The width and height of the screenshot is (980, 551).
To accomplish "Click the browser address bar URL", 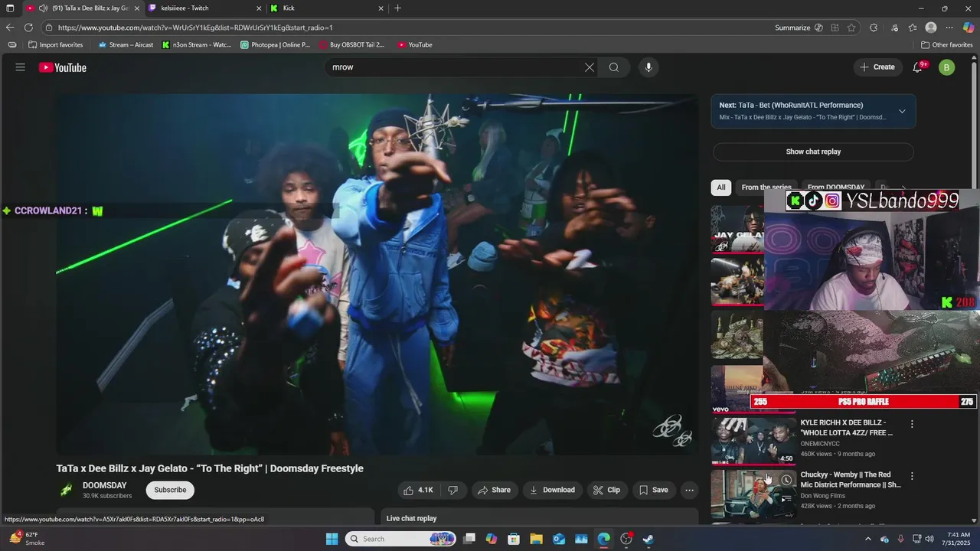I will (195, 28).
